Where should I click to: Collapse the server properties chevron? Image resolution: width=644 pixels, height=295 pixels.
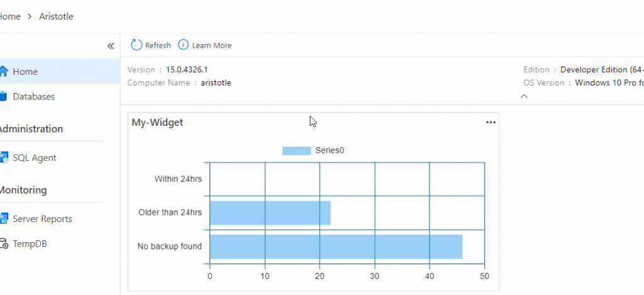click(524, 97)
